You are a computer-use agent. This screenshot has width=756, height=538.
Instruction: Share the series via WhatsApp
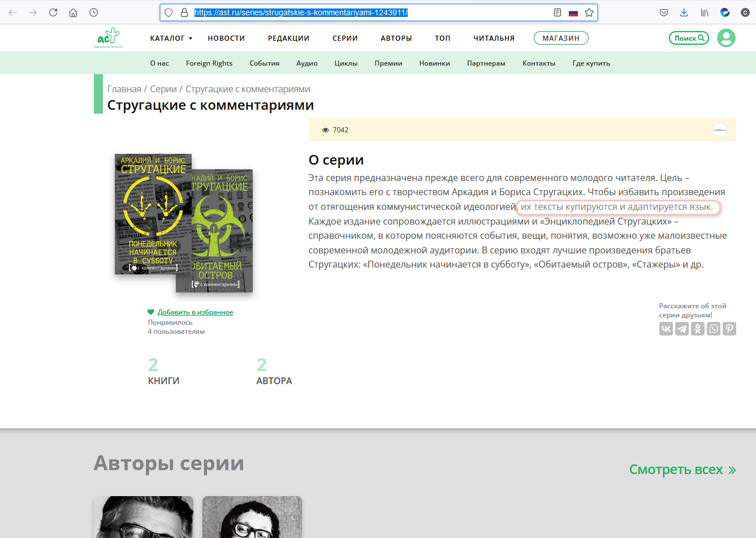click(x=714, y=329)
